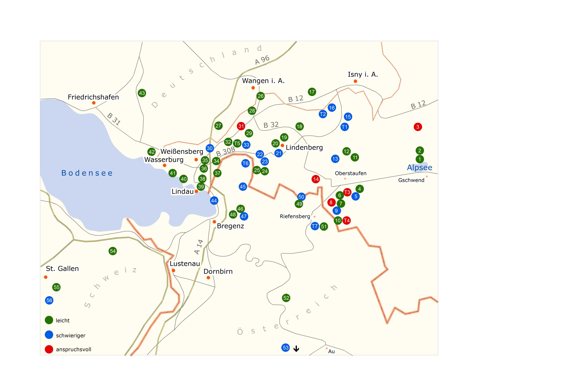Click red marker T4

tap(347, 220)
